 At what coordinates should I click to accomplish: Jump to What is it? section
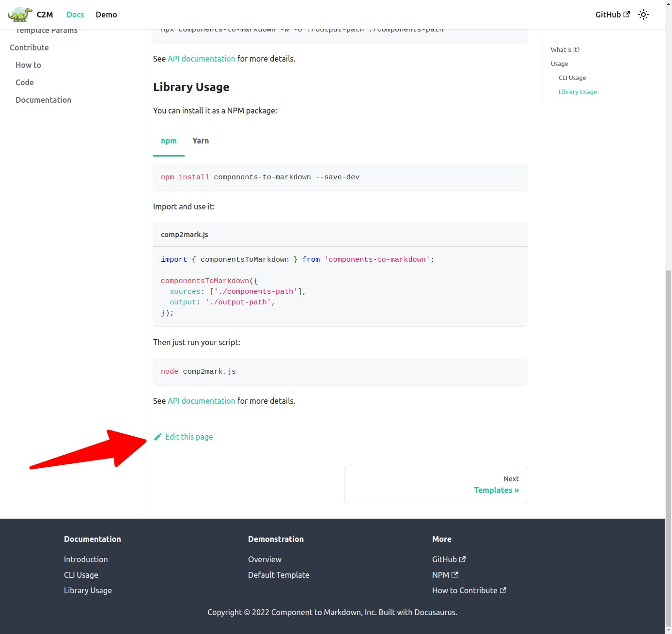[x=565, y=49]
